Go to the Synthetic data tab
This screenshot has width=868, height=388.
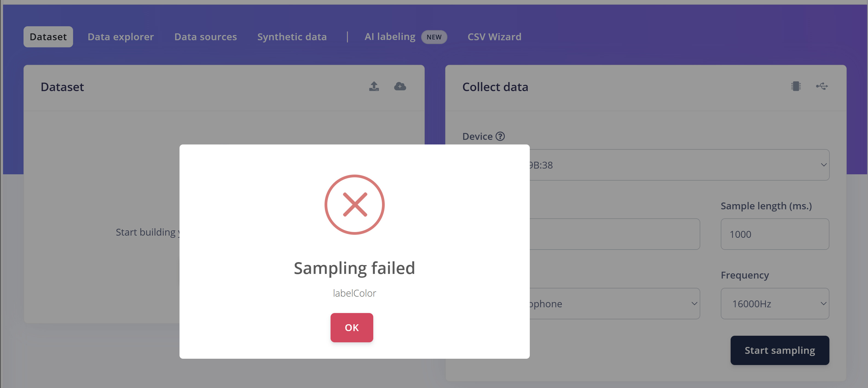pyautogui.click(x=292, y=37)
